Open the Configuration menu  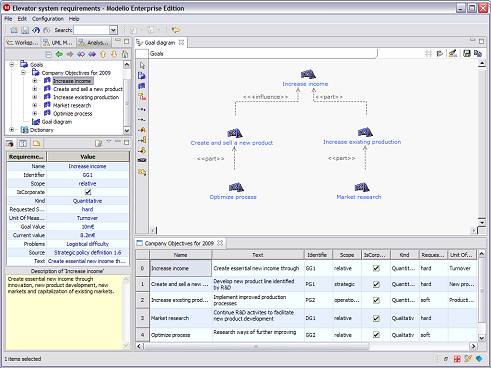pyautogui.click(x=48, y=19)
